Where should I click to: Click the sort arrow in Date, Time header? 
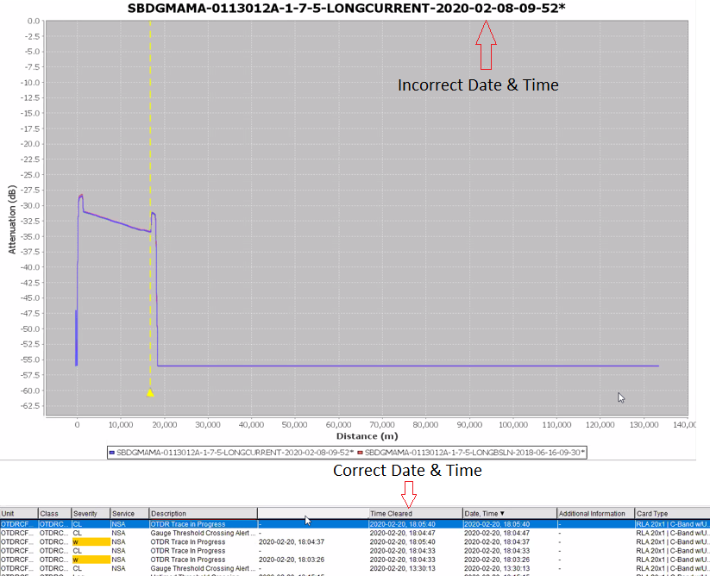503,514
